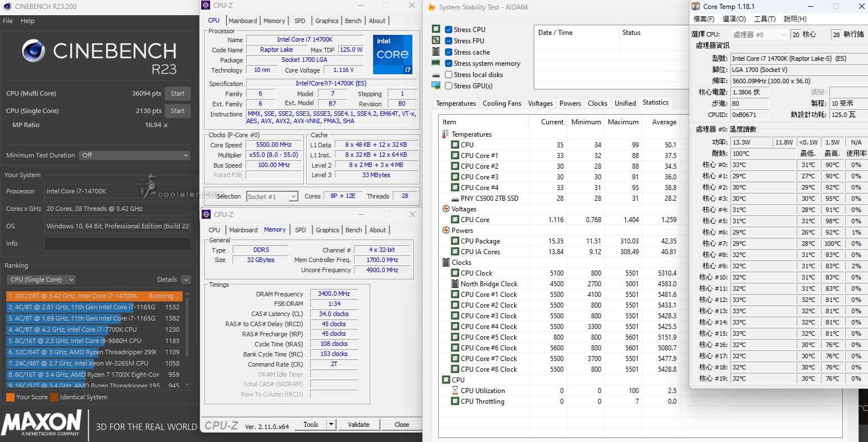
Task: Click the Stress CPU chip icon in AIDA64
Action: [x=436, y=29]
